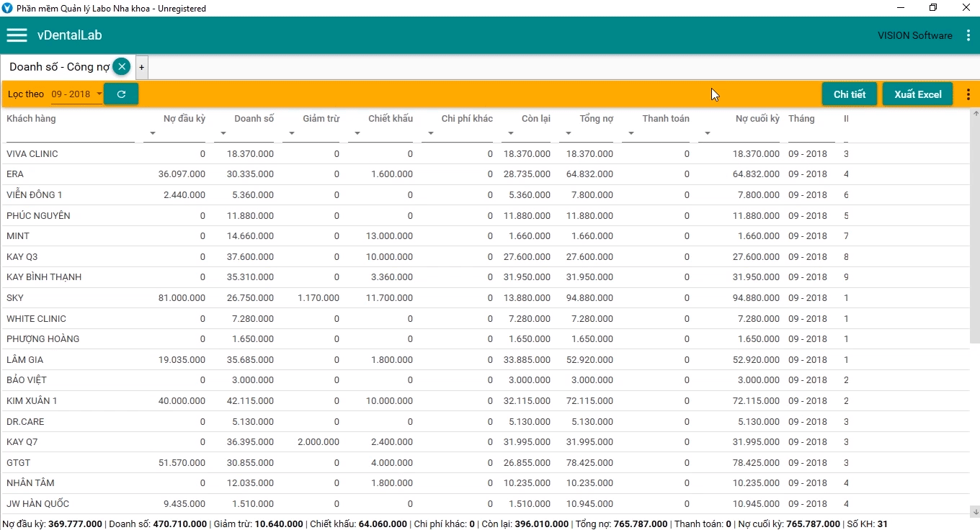
Task: Export data with Xuất Excel button
Action: tap(918, 94)
